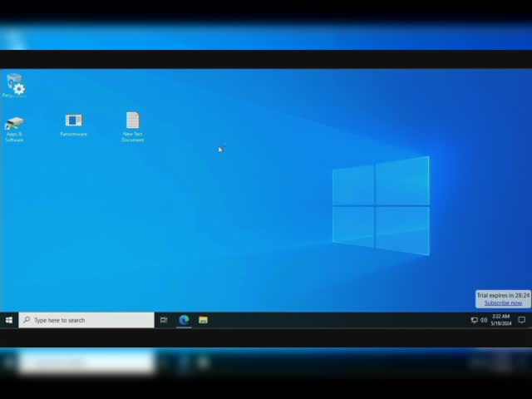Open File Explorer from the taskbar
This screenshot has width=532, height=399.
(x=203, y=320)
